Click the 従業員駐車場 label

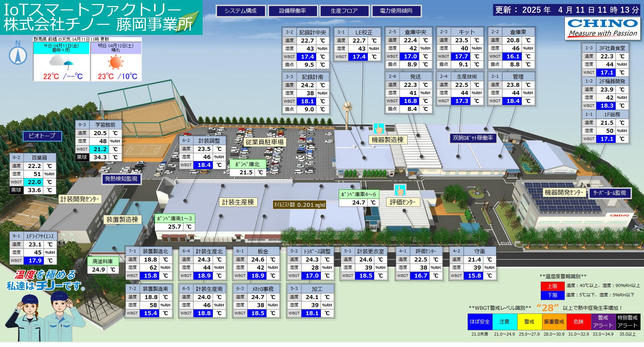[265, 142]
